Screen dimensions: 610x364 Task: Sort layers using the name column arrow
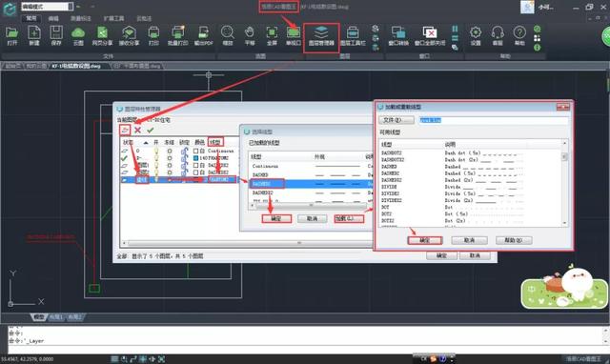click(146, 143)
